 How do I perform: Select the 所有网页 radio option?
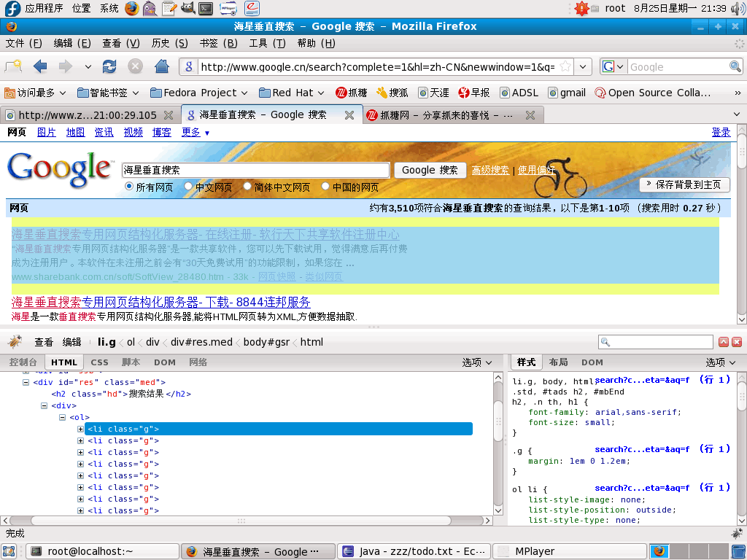pos(129,186)
